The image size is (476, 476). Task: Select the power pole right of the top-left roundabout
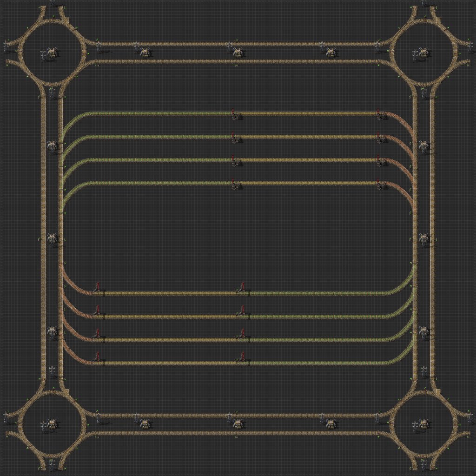pyautogui.click(x=99, y=47)
